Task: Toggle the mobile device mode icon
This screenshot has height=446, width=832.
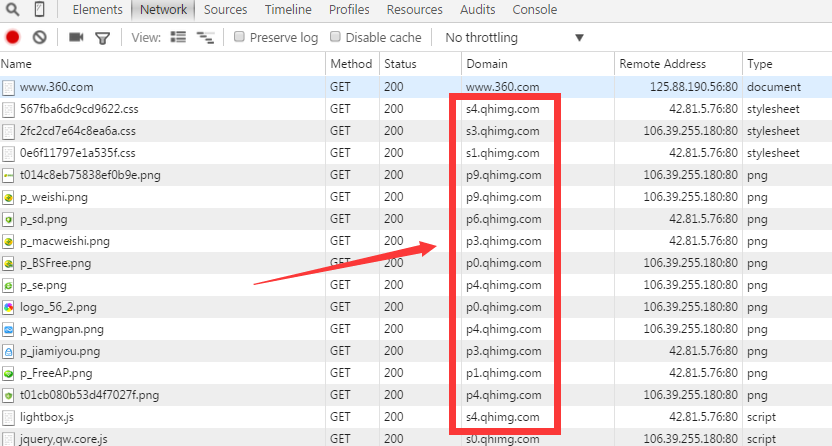Action: click(x=40, y=10)
